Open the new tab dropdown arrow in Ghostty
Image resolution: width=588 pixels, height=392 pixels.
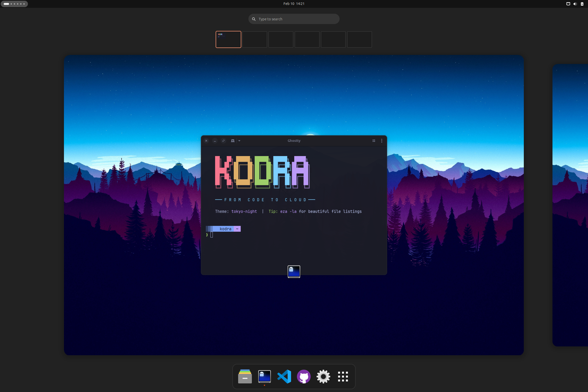[239, 140]
